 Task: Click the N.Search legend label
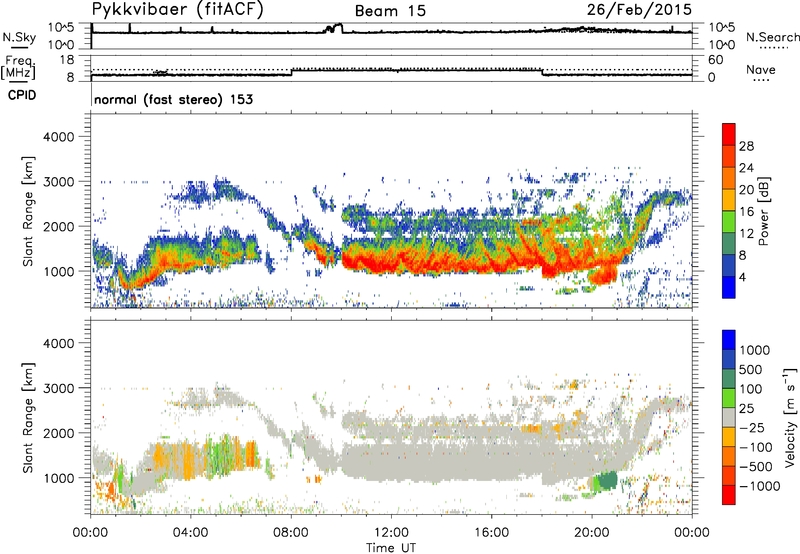click(x=772, y=37)
